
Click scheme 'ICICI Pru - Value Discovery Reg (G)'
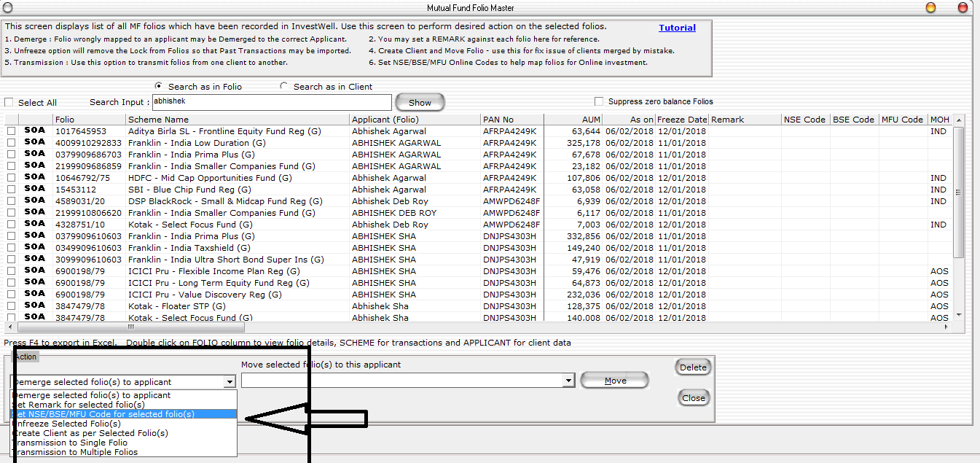click(205, 295)
